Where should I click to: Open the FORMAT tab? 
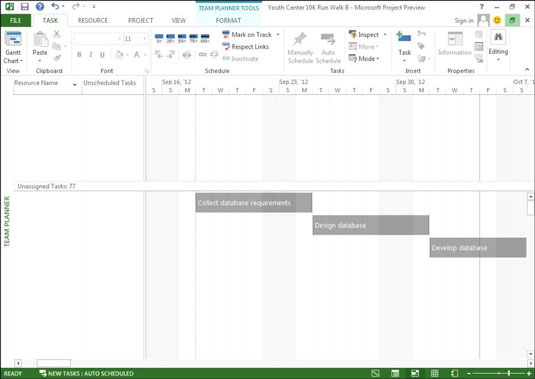(228, 20)
